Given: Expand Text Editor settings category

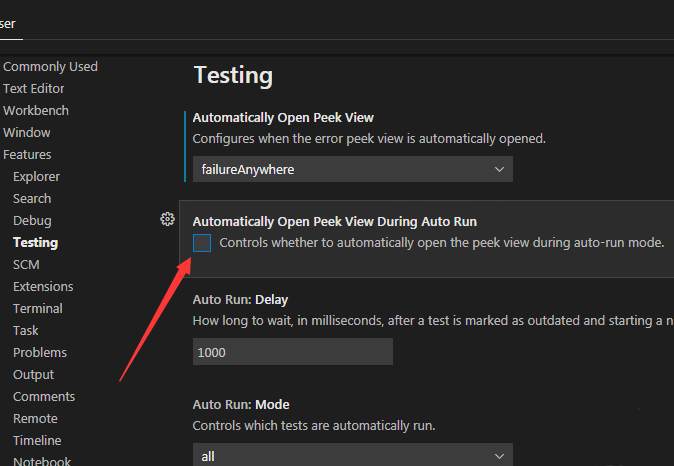Looking at the screenshot, I should click(33, 89).
